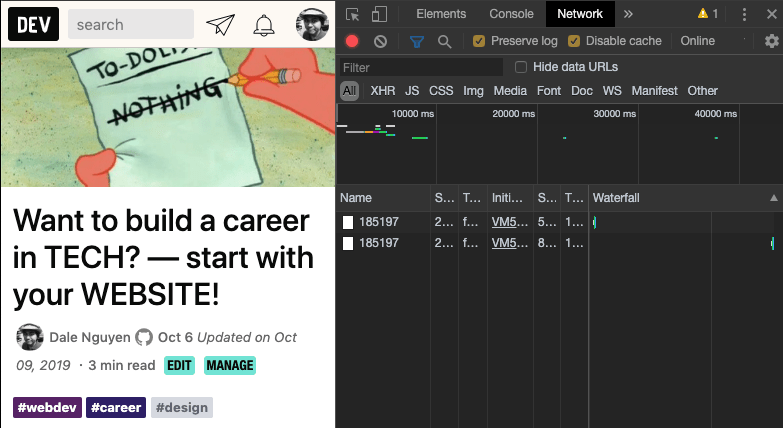Open the profile avatar in the header
Viewport: 783px width, 428px height.
(312, 24)
